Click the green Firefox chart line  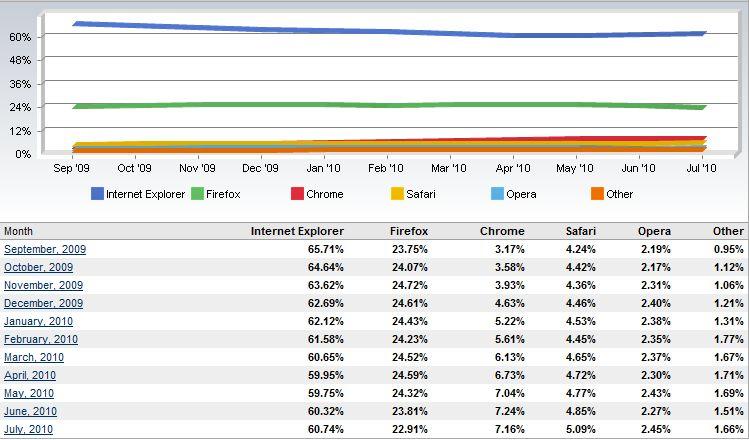tap(389, 105)
